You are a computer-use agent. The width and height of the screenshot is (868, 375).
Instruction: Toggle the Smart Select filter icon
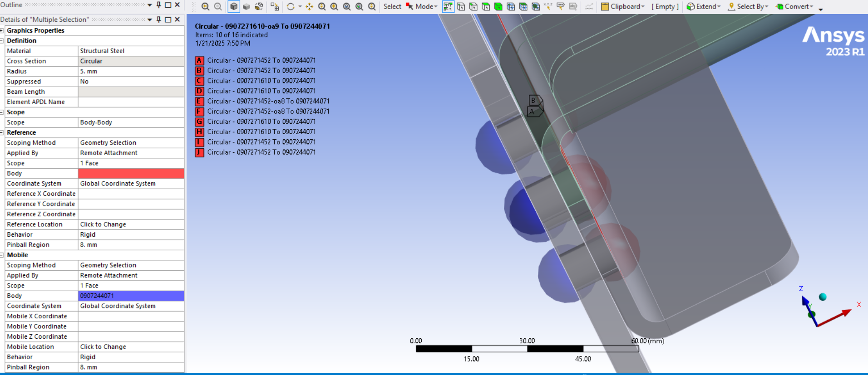[448, 6]
